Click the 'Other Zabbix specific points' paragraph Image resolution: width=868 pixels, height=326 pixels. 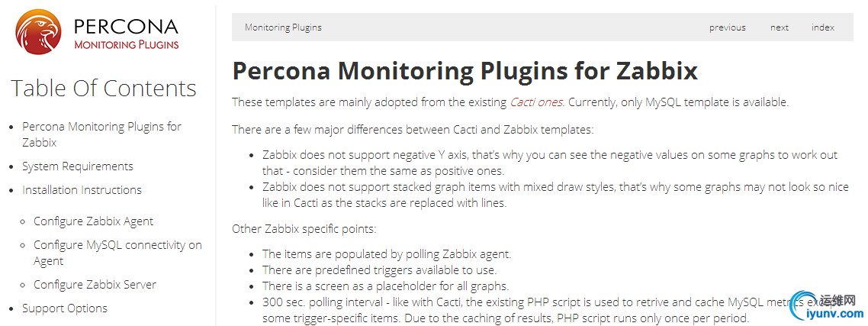pyautogui.click(x=304, y=228)
